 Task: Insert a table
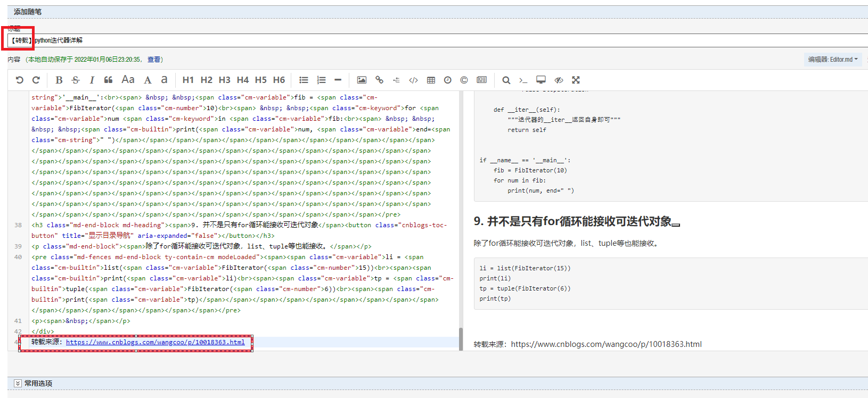tap(431, 80)
